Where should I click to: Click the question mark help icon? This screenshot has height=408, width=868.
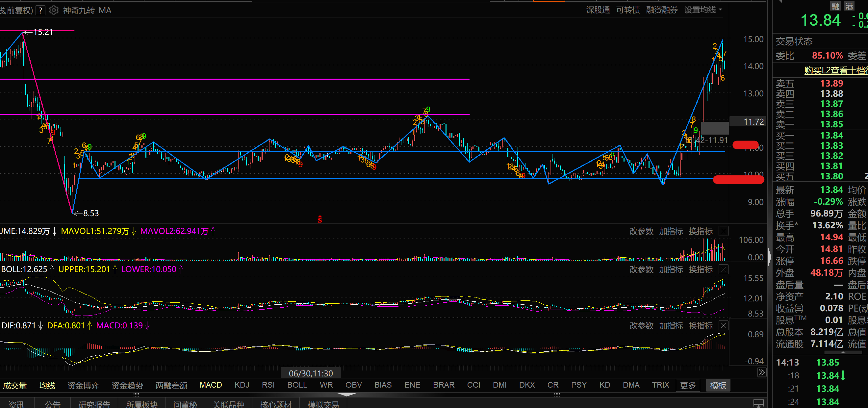40,11
